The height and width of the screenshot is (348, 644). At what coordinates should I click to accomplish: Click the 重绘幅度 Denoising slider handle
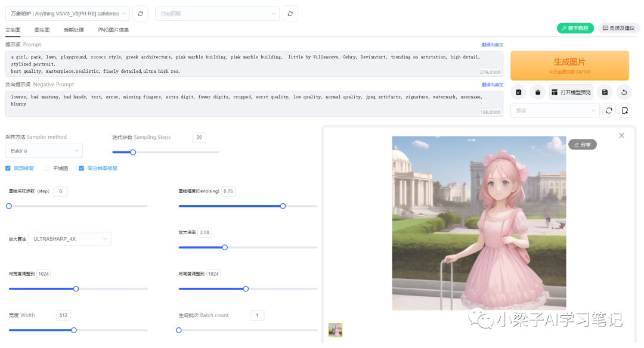[x=283, y=206]
